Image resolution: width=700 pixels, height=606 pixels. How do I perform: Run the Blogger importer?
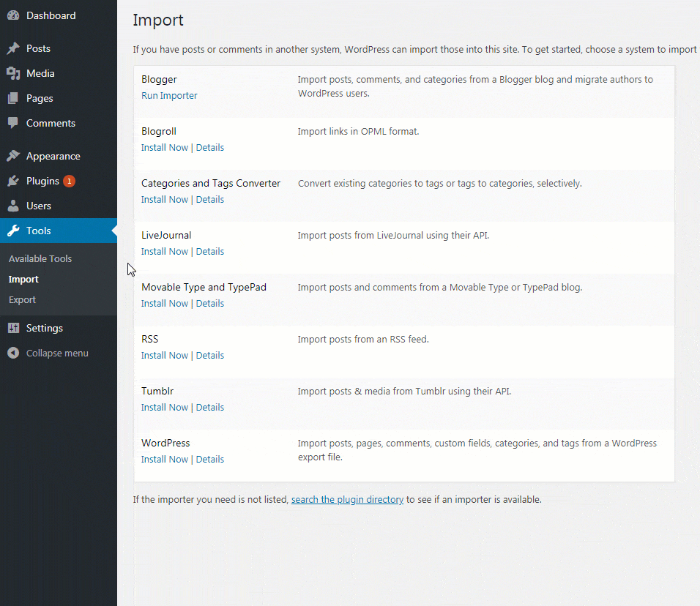169,95
